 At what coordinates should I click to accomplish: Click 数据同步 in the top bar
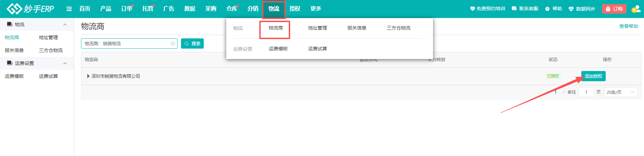582,9
